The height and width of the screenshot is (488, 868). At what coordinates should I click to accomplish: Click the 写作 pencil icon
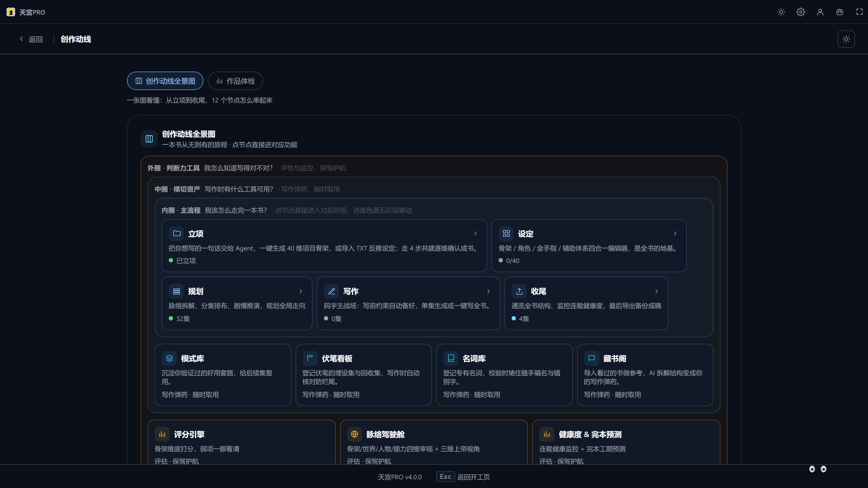point(331,291)
